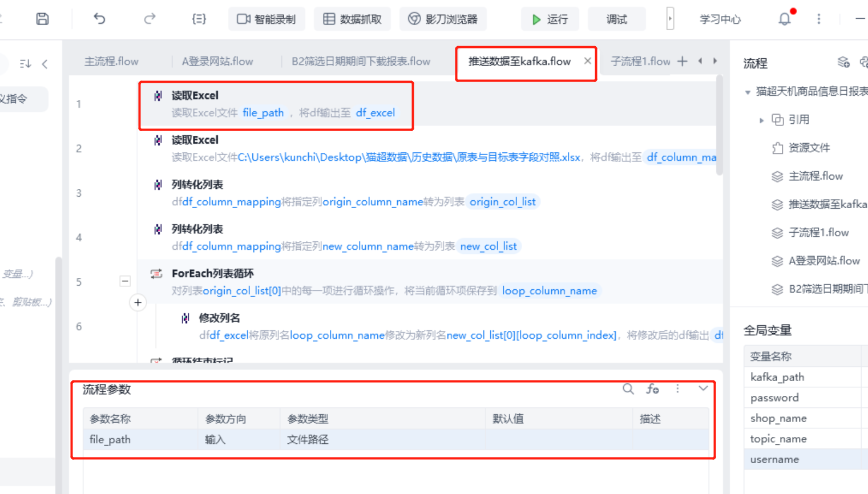
Task: Click the 列转化列表 icon on step 4
Action: click(x=158, y=229)
